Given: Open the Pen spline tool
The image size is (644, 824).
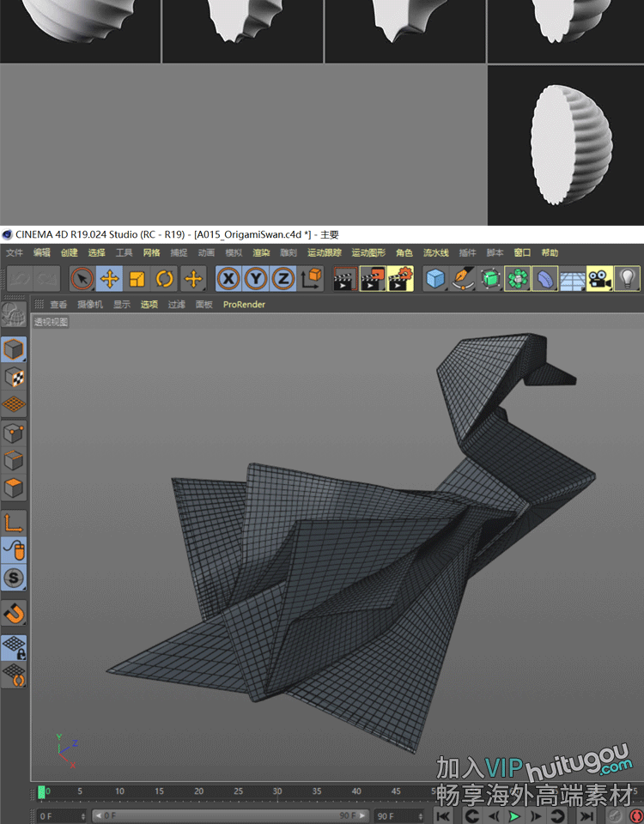Looking at the screenshot, I should click(464, 279).
